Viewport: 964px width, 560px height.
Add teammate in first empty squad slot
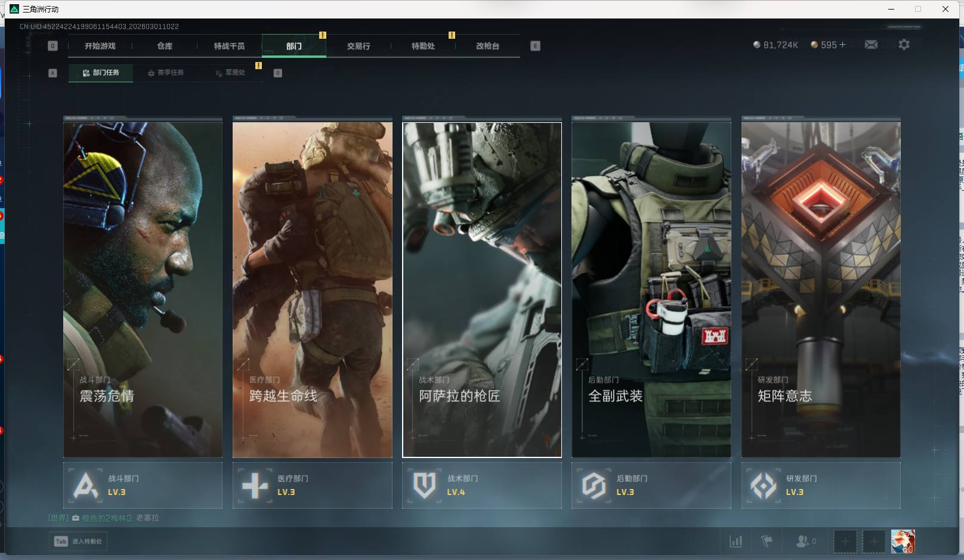tap(845, 542)
